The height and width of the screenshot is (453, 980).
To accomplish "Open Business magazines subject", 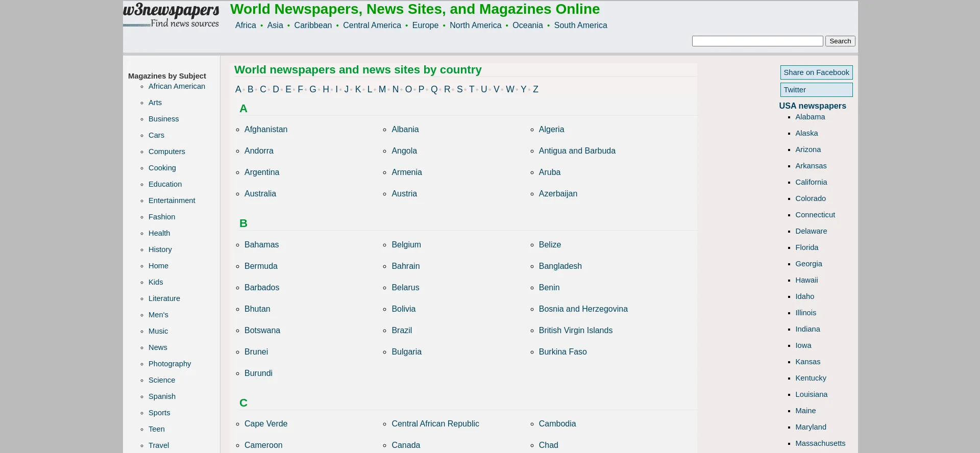I will click(x=164, y=119).
